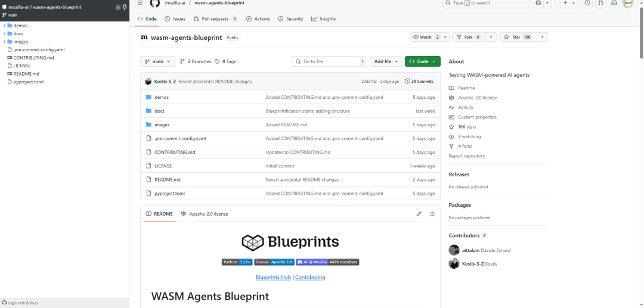Open aittalam contributor avatar
The image size is (644, 308).
[454, 250]
